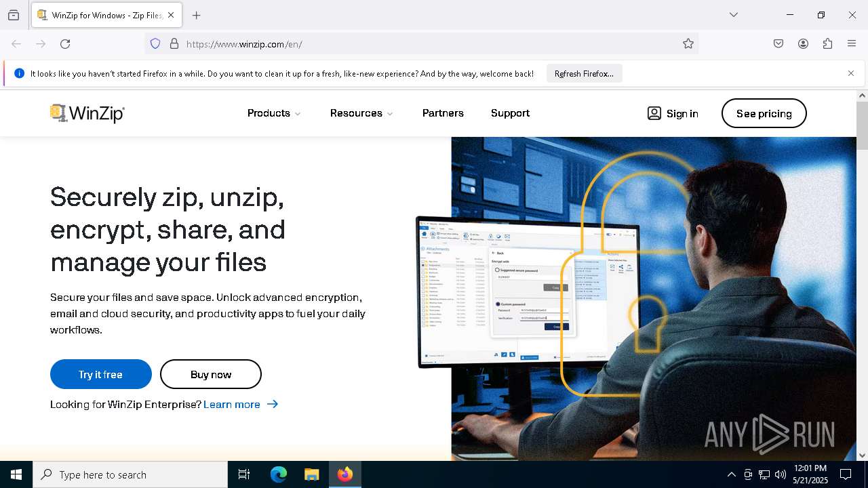
Task: Click the Try it free button
Action: tap(100, 374)
